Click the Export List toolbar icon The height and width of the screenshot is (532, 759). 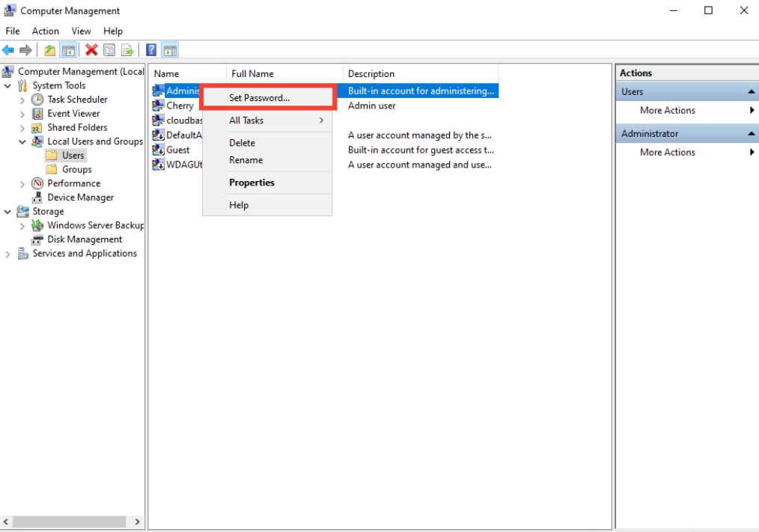127,50
